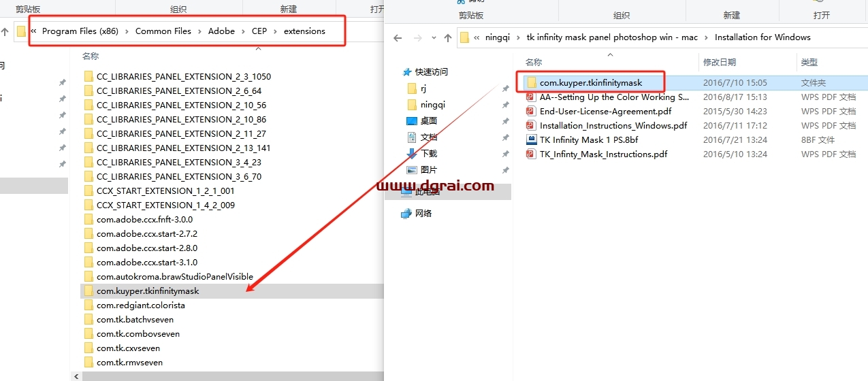Image resolution: width=868 pixels, height=381 pixels.
Task: Expand the arrow after ningqi breadcrumb
Action: click(x=519, y=37)
